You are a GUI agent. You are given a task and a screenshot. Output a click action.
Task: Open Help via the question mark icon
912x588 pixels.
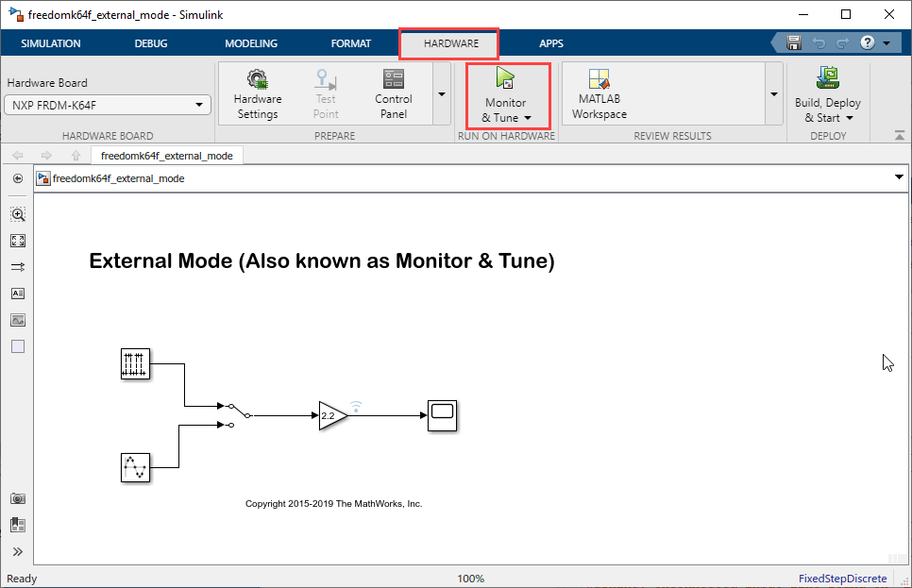coord(867,43)
